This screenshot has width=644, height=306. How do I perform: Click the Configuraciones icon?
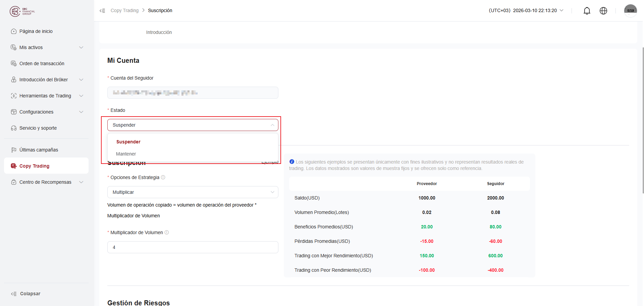14,112
